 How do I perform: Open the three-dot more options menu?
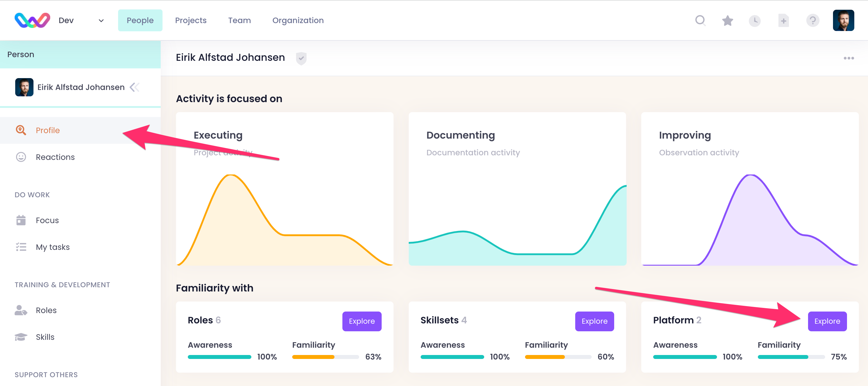click(x=849, y=58)
